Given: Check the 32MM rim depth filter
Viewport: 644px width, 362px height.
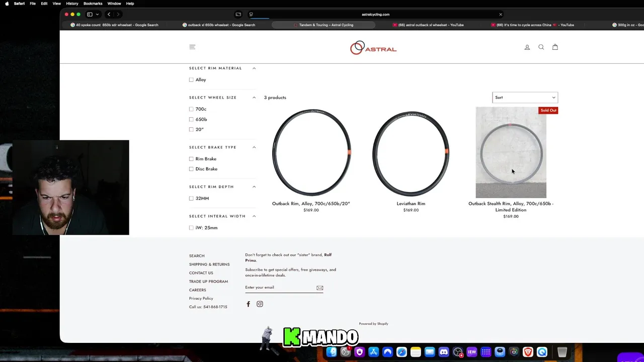Looking at the screenshot, I should coord(191,199).
